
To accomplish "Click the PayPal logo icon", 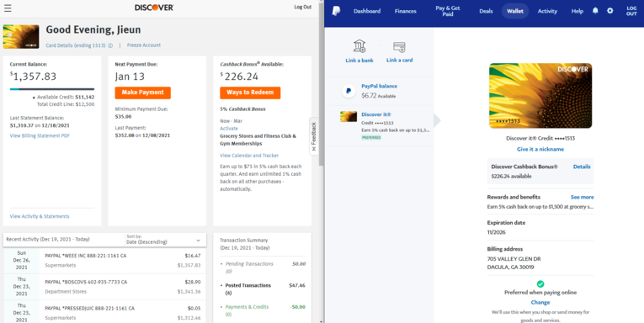I will pos(337,11).
